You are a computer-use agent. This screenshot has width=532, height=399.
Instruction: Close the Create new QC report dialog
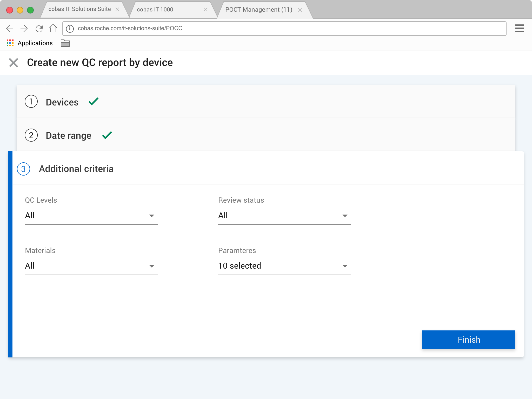click(14, 63)
